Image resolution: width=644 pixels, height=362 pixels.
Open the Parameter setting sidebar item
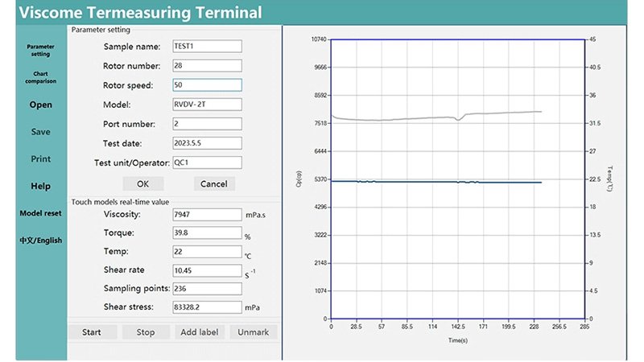coord(40,50)
